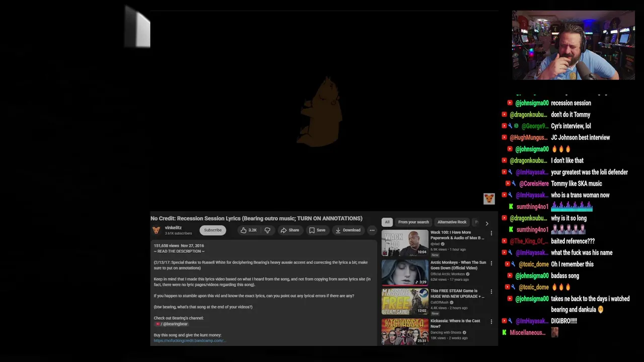Click chat message Oh I remember this
This screenshot has width=644, height=362.
click(572, 264)
